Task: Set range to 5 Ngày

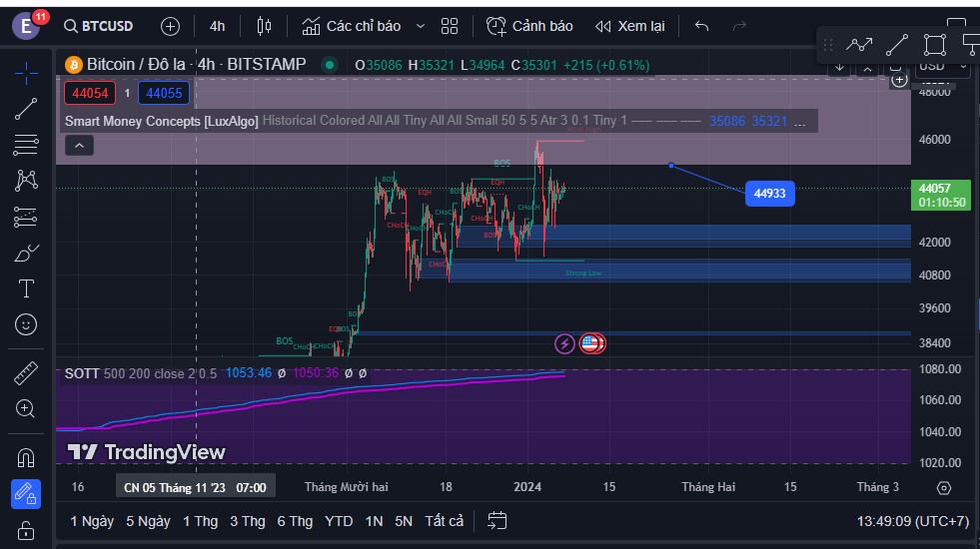Action: tap(148, 521)
